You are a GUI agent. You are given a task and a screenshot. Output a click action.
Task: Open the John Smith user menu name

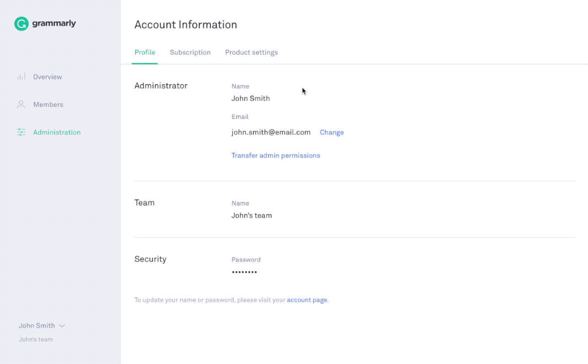pyautogui.click(x=37, y=325)
